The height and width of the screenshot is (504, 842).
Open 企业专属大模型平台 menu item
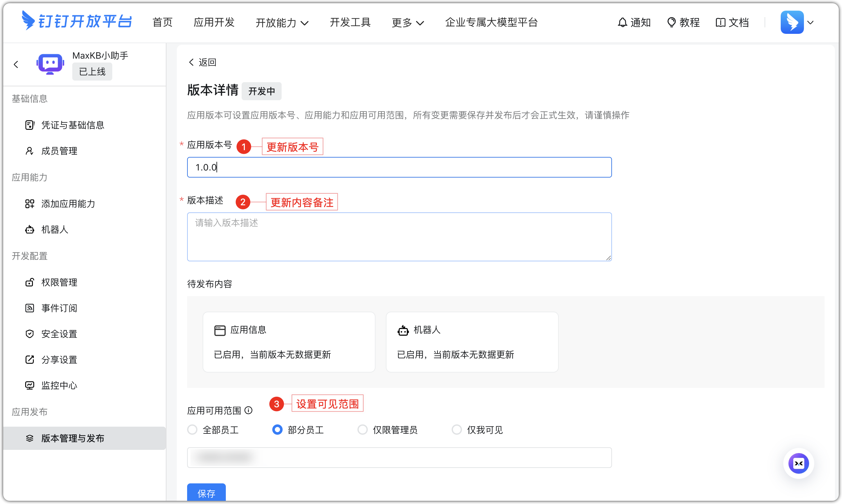492,23
